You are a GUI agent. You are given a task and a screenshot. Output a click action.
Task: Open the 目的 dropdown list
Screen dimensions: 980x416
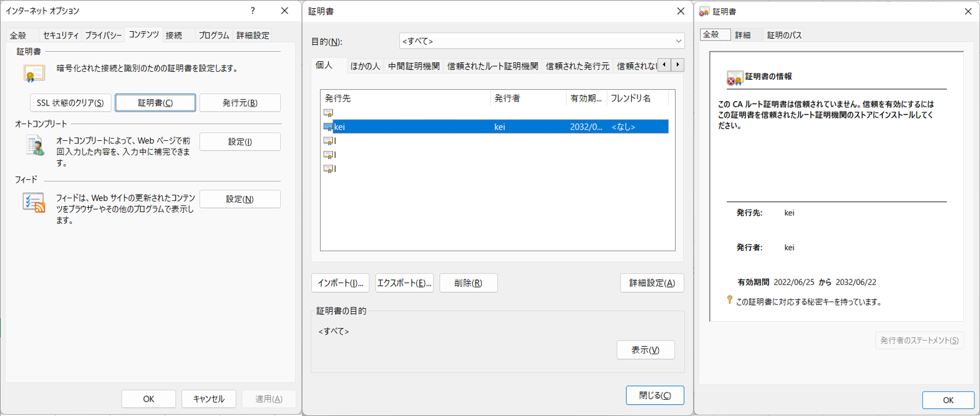[x=541, y=41]
